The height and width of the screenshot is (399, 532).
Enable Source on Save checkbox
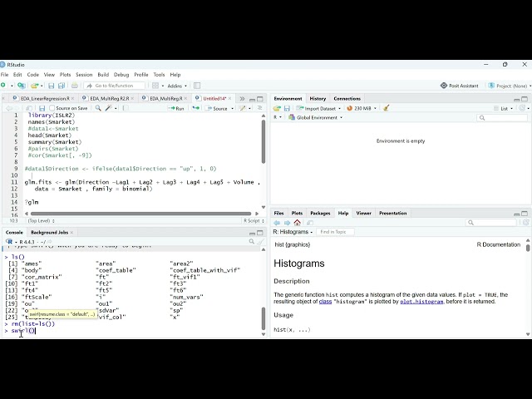click(52, 108)
